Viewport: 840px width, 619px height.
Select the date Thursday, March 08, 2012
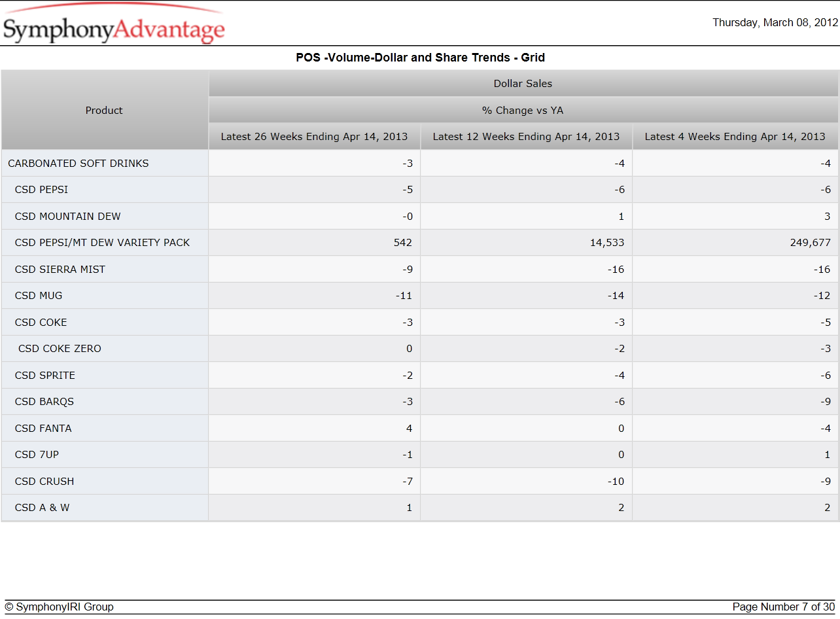click(775, 22)
